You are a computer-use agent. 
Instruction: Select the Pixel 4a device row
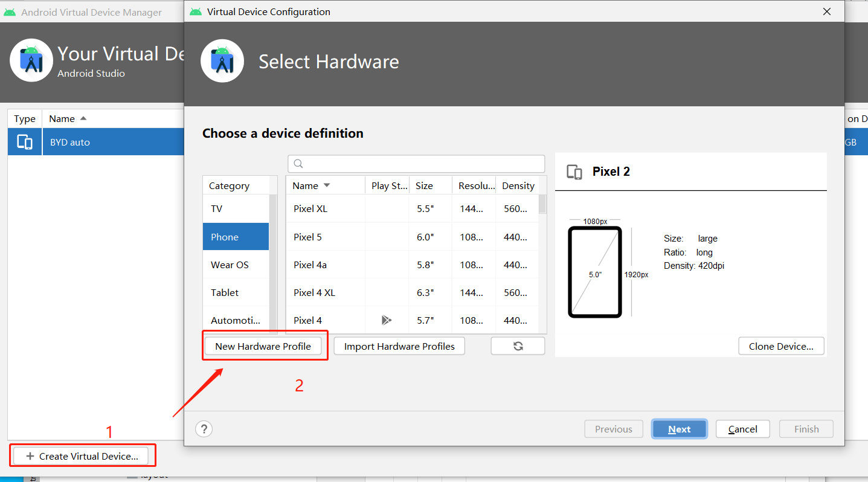[412, 265]
